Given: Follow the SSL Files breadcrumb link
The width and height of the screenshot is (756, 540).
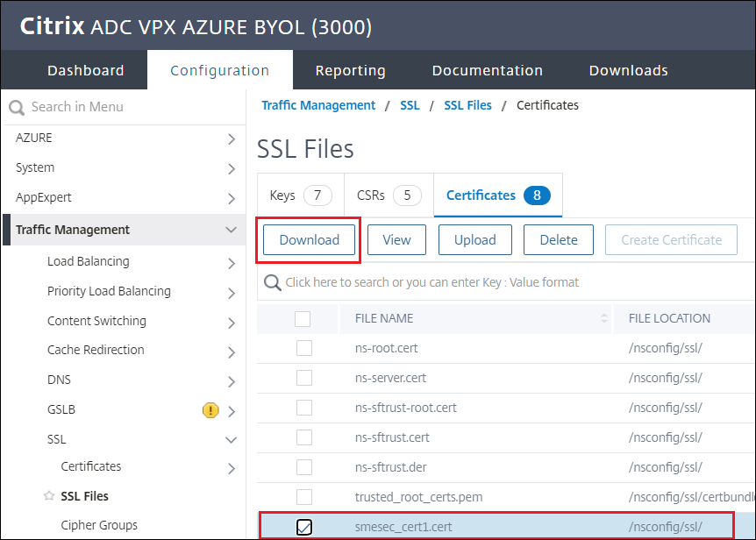Looking at the screenshot, I should [x=467, y=105].
